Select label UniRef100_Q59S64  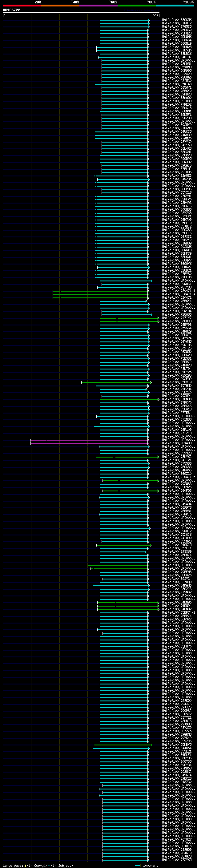point(176,328)
